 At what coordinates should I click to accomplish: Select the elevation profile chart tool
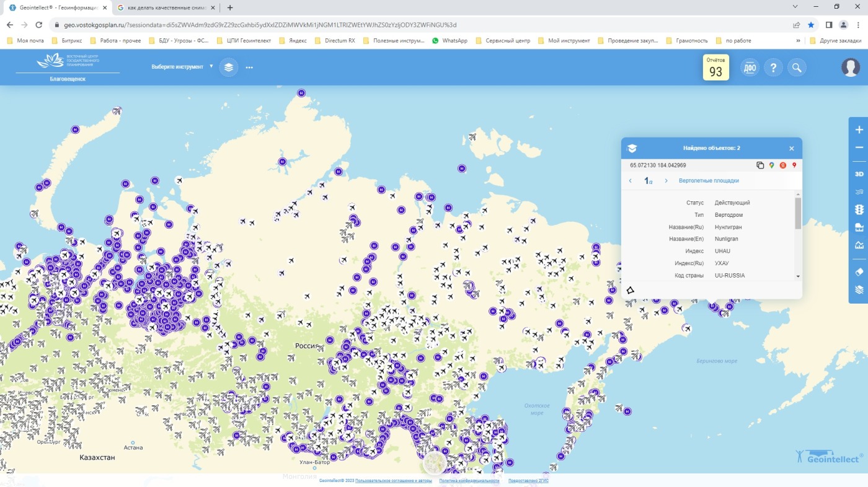859,245
